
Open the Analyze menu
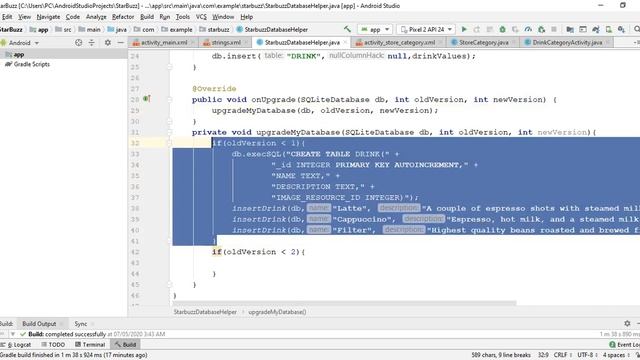[x=96, y=17]
